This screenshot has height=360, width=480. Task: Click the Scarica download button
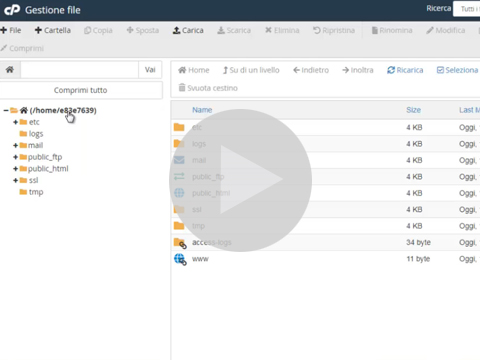[234, 30]
